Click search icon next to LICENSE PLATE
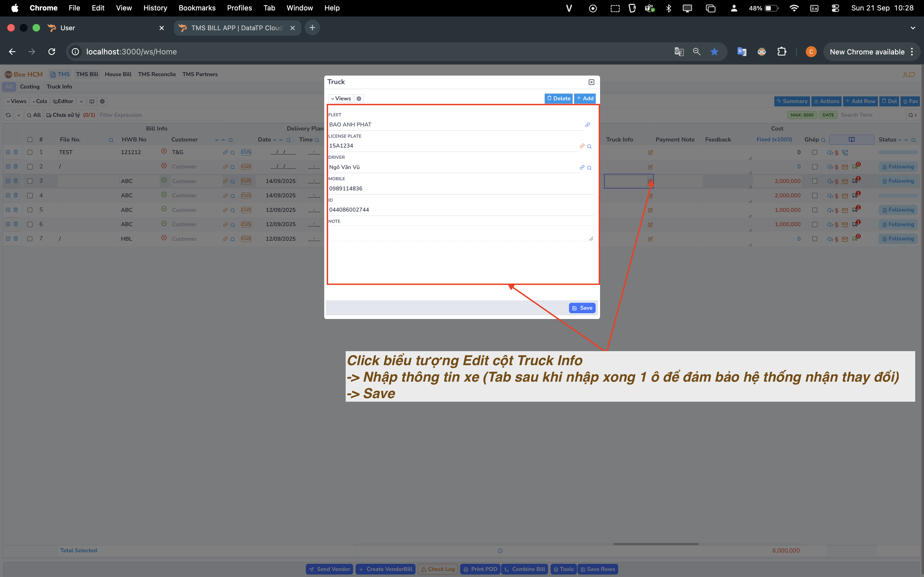The width and height of the screenshot is (924, 577). coord(589,146)
